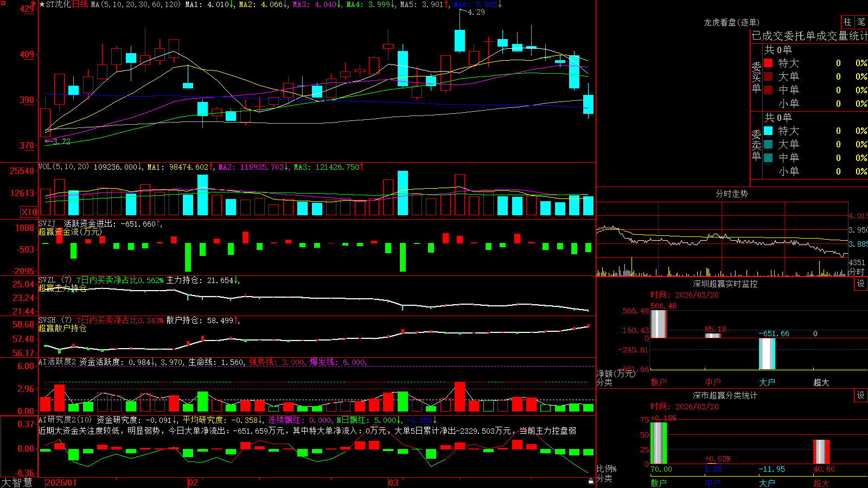Click the VOL(5,10,20) indicator label

pos(63,166)
